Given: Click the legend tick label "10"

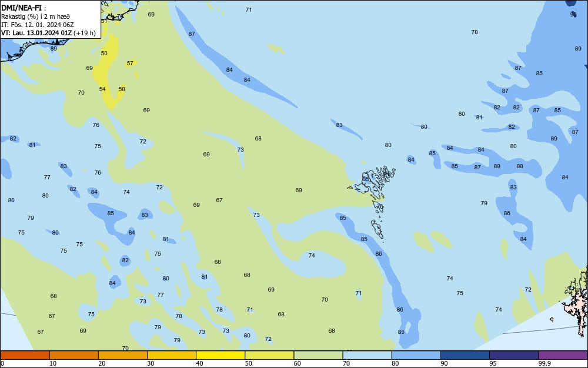Looking at the screenshot, I should pyautogui.click(x=53, y=363).
